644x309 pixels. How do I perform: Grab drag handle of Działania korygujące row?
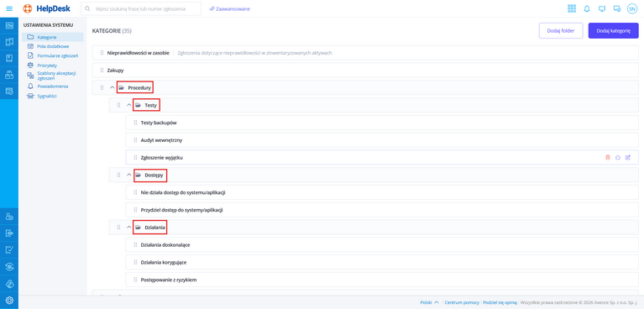pos(135,262)
